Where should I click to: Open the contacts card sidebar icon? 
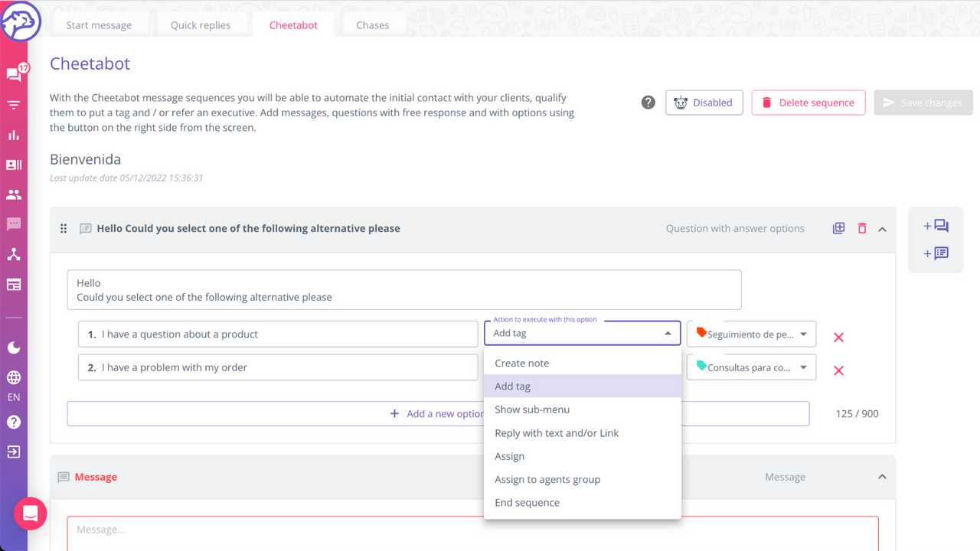tap(14, 165)
